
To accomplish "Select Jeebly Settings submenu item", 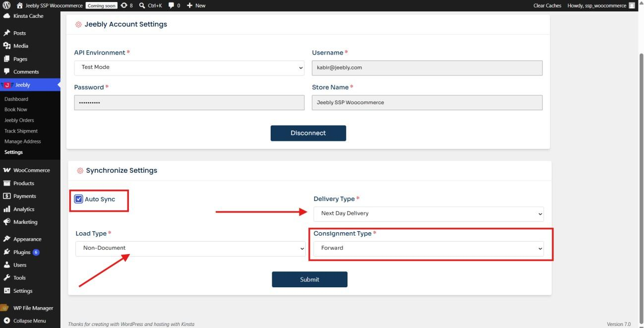I will click(14, 152).
